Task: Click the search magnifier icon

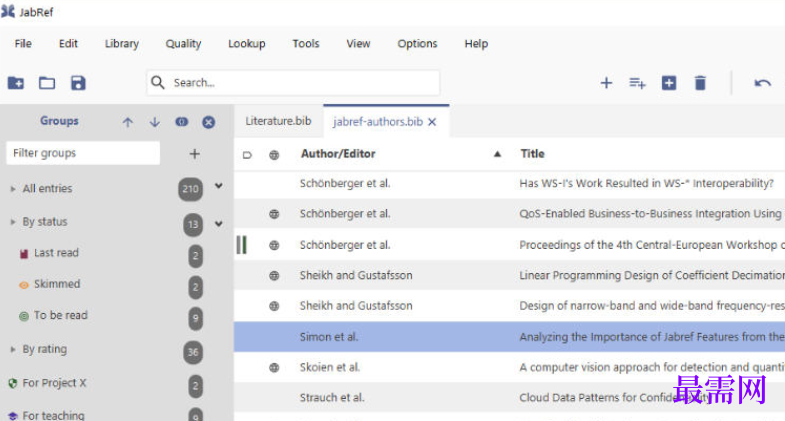Action: [x=158, y=82]
